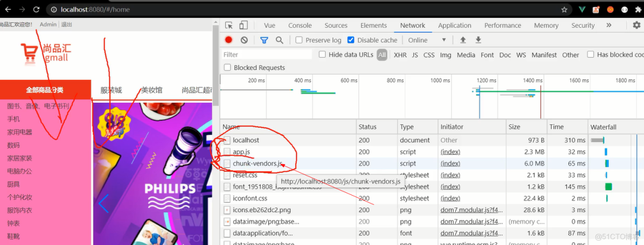Image resolution: width=644 pixels, height=245 pixels.
Task: Stop recording the network log
Action: coord(229,40)
